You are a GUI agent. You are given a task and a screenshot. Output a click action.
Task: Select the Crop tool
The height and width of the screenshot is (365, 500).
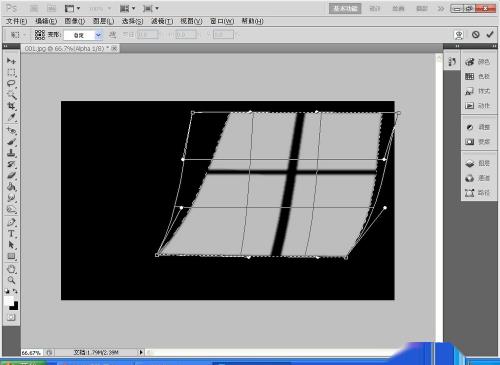(x=11, y=106)
